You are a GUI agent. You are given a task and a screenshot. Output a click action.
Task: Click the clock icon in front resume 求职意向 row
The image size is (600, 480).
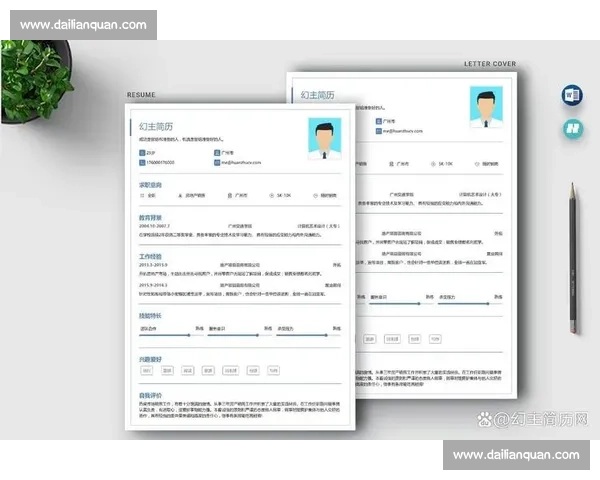[315, 196]
